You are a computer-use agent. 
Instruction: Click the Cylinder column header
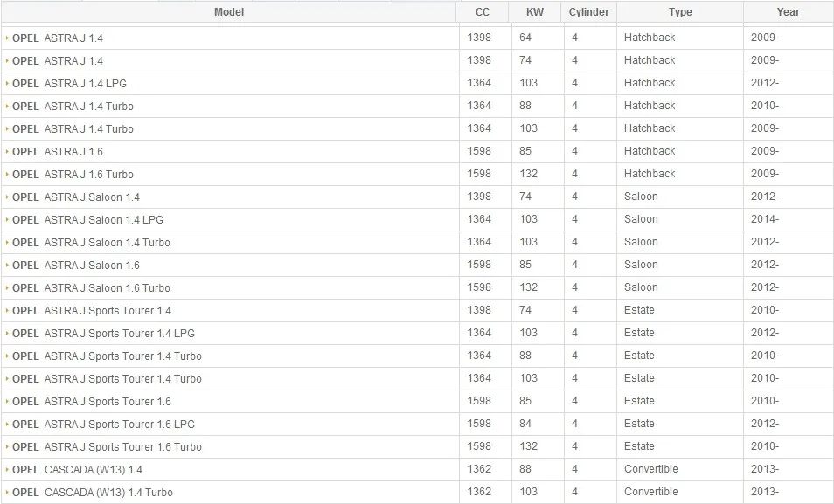[x=589, y=11]
